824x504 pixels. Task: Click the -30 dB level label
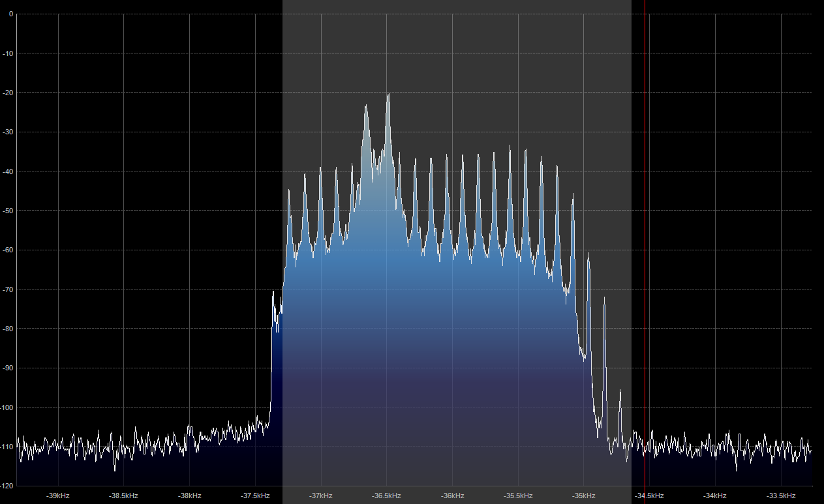[x=7, y=132]
